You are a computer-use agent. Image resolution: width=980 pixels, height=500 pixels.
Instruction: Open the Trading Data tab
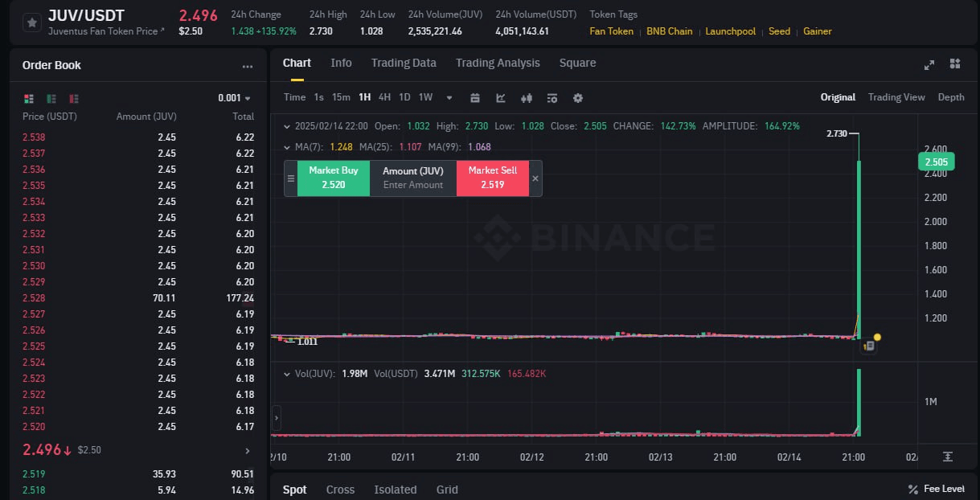click(404, 63)
